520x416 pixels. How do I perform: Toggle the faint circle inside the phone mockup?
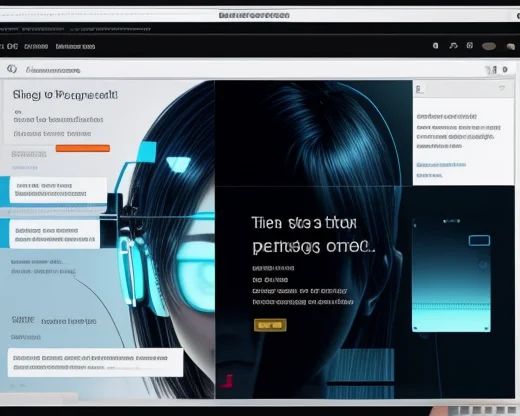(x=483, y=265)
